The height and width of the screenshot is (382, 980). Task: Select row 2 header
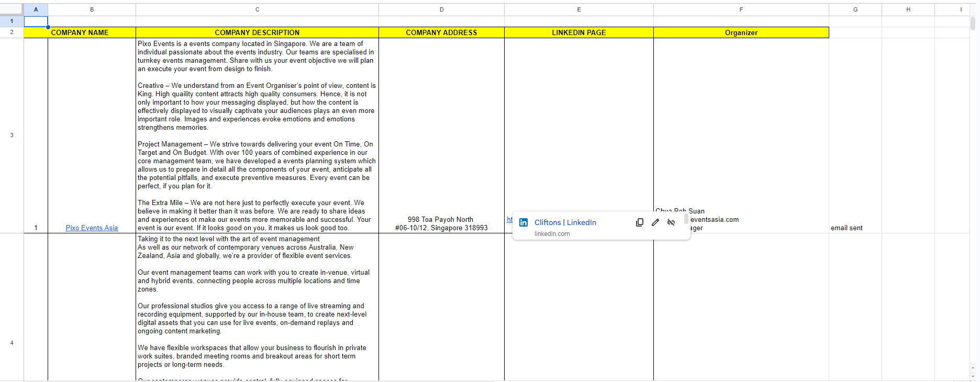pyautogui.click(x=12, y=32)
